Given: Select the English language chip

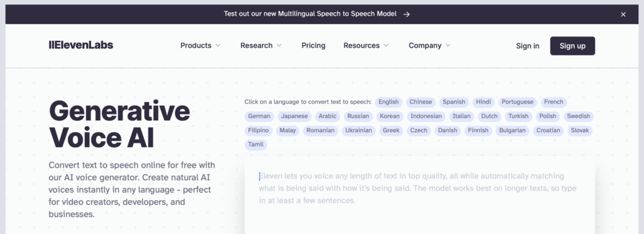Looking at the screenshot, I should point(389,103).
